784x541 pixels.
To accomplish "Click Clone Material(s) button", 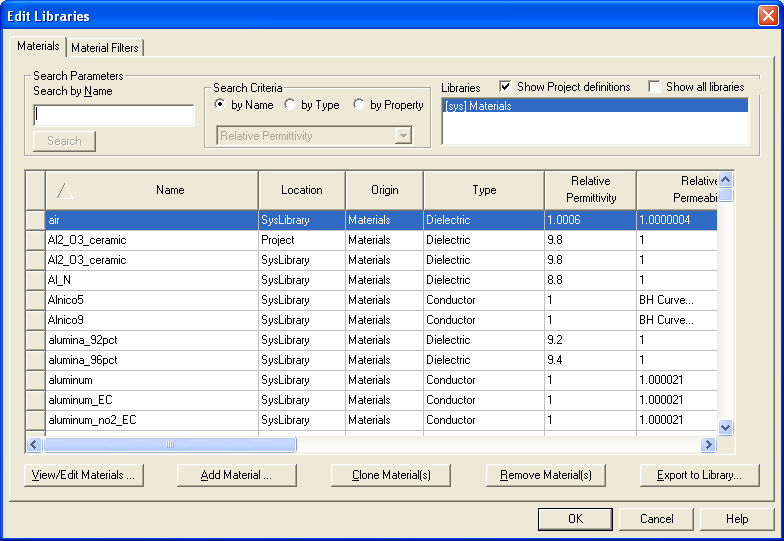I will [392, 475].
